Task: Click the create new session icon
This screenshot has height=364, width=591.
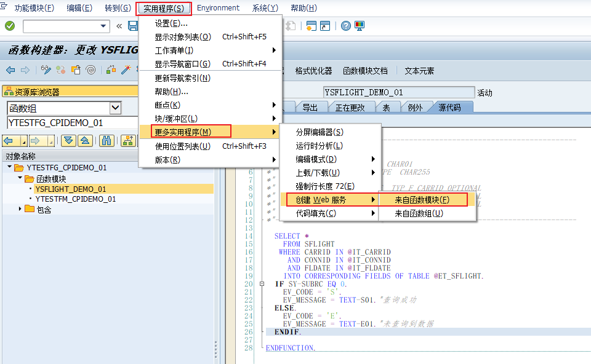Action: click(x=311, y=26)
